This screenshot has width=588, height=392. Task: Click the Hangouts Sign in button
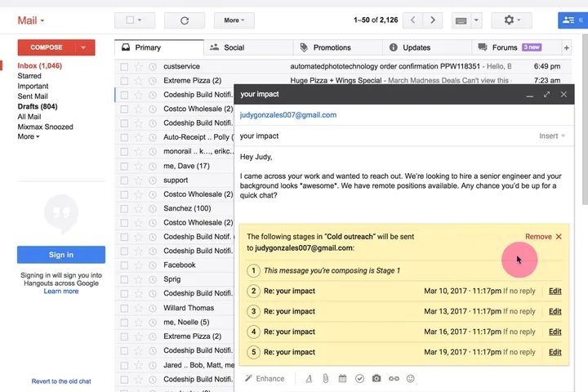[x=61, y=255]
